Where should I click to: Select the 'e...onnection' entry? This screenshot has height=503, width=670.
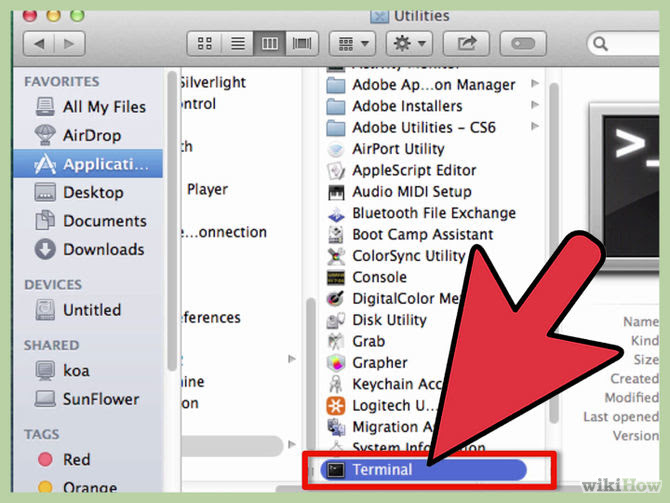coord(224,232)
